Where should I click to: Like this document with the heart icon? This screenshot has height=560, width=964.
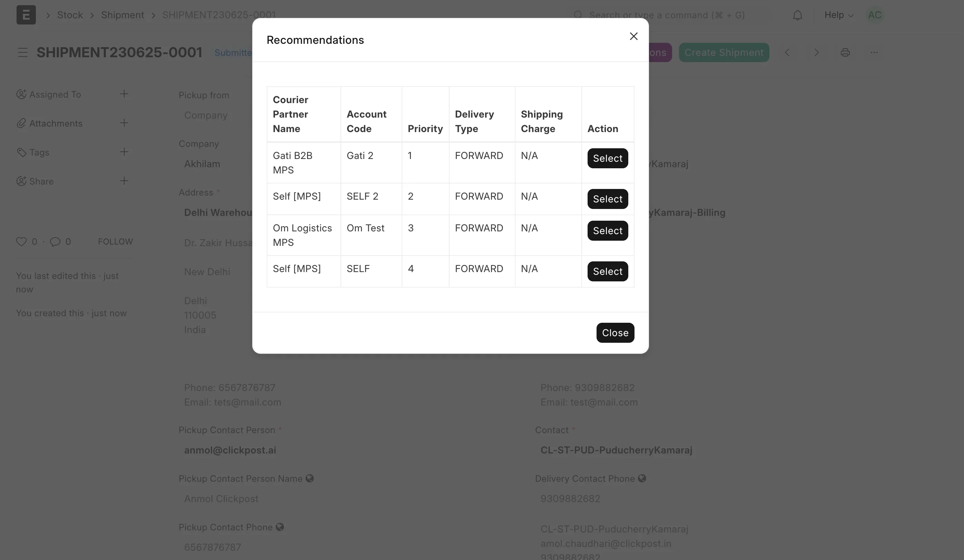21,242
